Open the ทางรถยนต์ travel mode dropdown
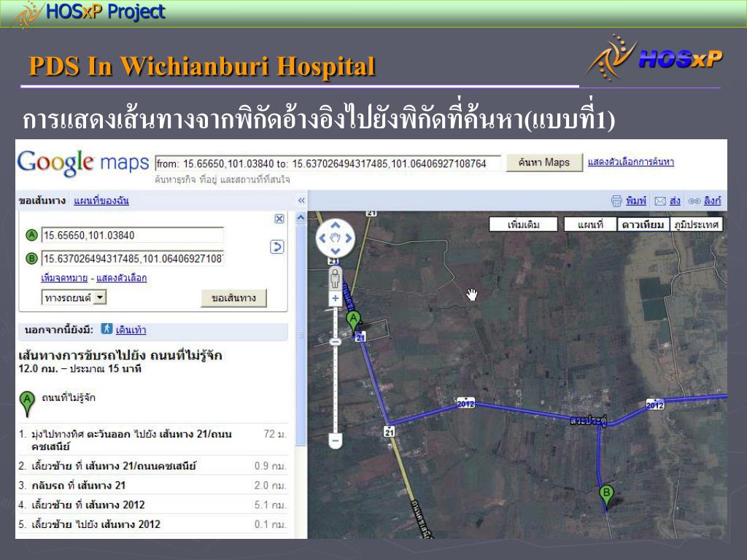The image size is (747, 560). tap(74, 298)
